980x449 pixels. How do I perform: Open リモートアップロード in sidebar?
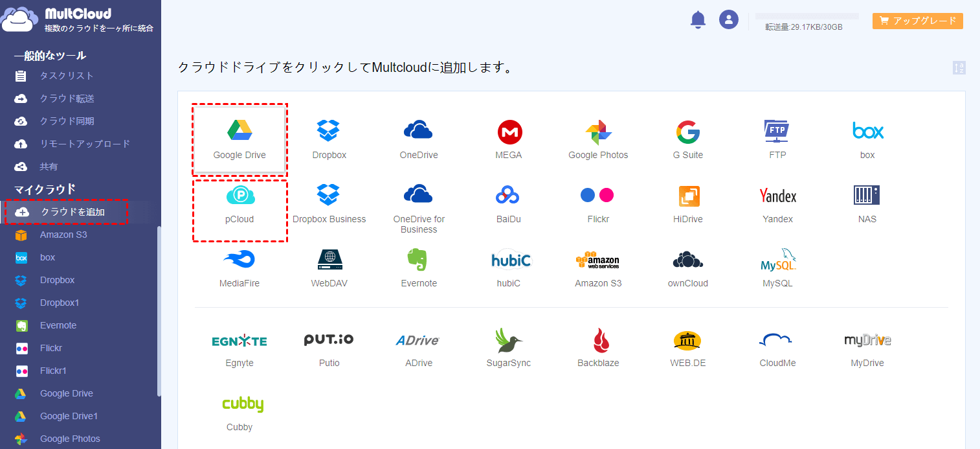point(85,144)
